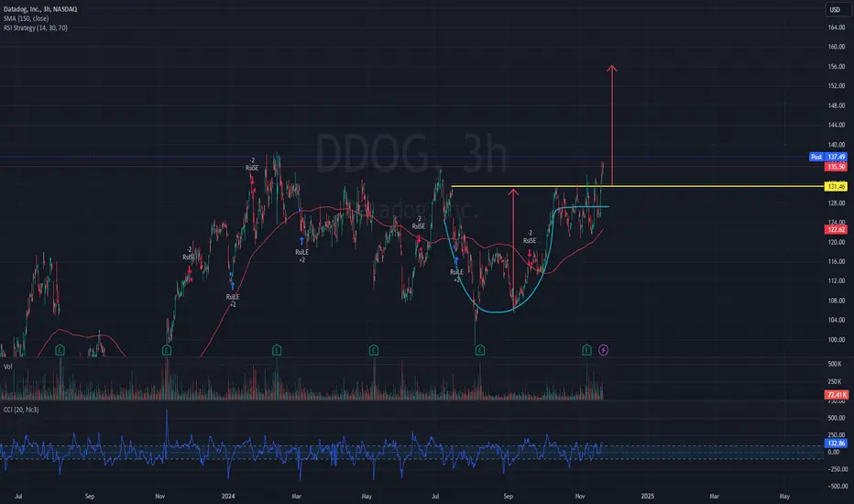Click the earnings marker before September 2023

(x=60, y=350)
